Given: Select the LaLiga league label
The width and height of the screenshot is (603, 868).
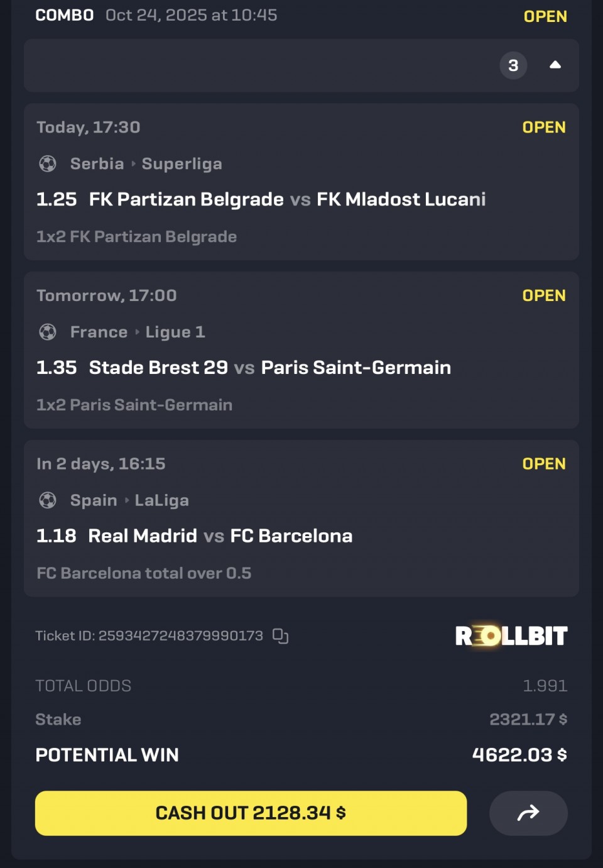Looking at the screenshot, I should click(x=161, y=500).
